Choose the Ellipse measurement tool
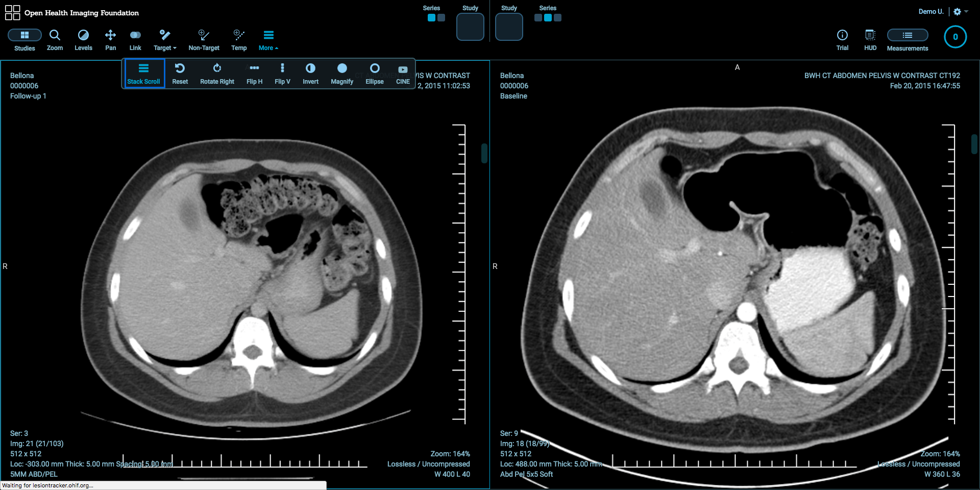The width and height of the screenshot is (980, 490). (x=374, y=73)
